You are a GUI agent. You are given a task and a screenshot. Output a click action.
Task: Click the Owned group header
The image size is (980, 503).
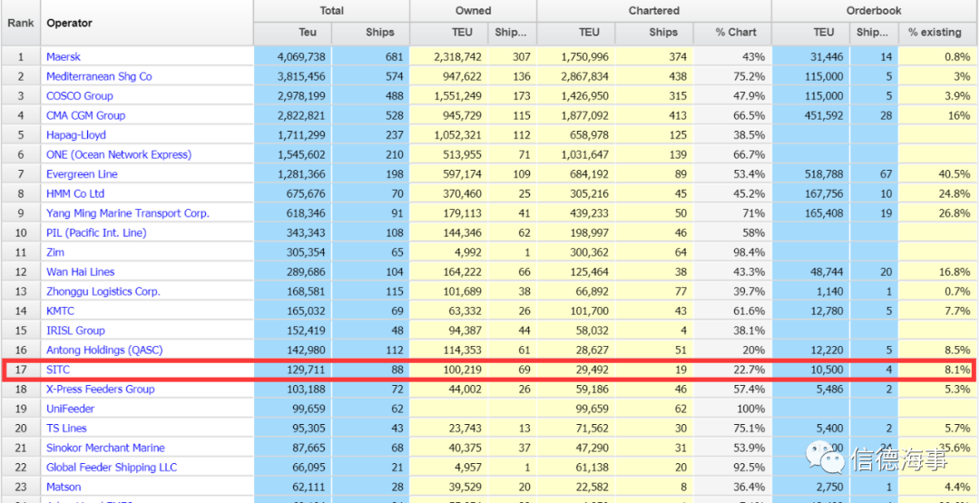pos(473,11)
